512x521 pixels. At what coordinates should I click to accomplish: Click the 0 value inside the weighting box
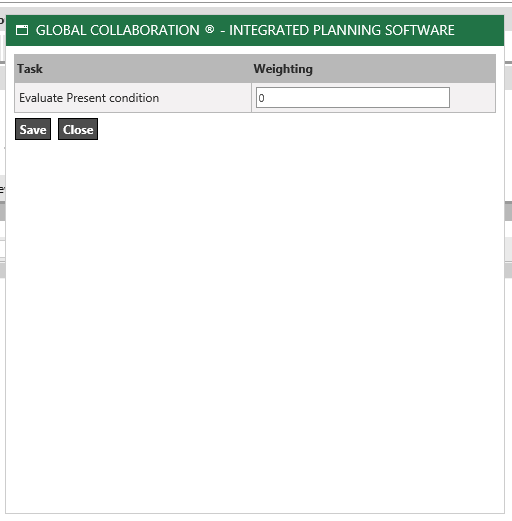point(261,98)
